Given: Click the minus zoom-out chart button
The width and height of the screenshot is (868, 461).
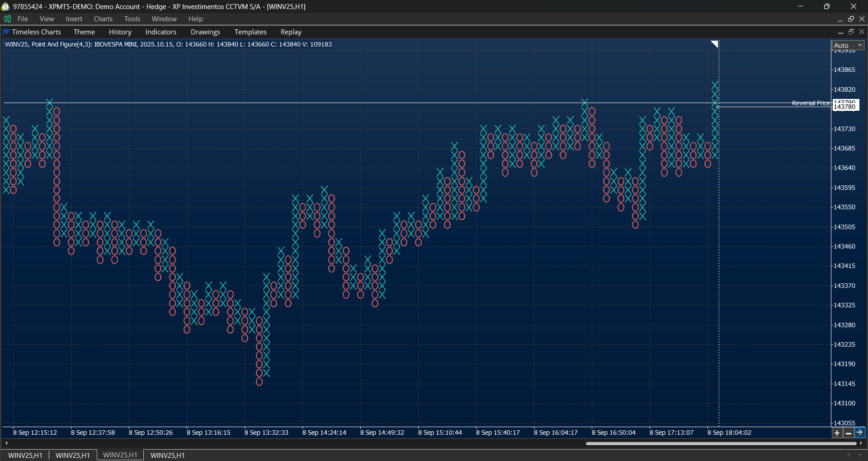Looking at the screenshot, I should coord(848,433).
